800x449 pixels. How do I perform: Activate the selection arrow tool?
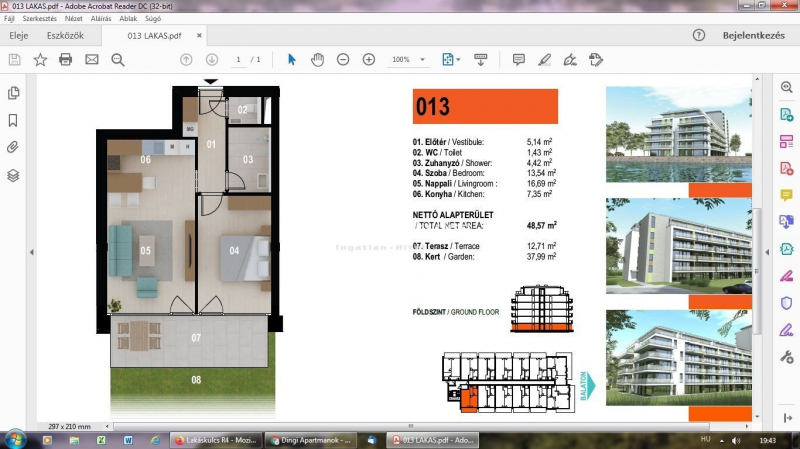(x=292, y=60)
